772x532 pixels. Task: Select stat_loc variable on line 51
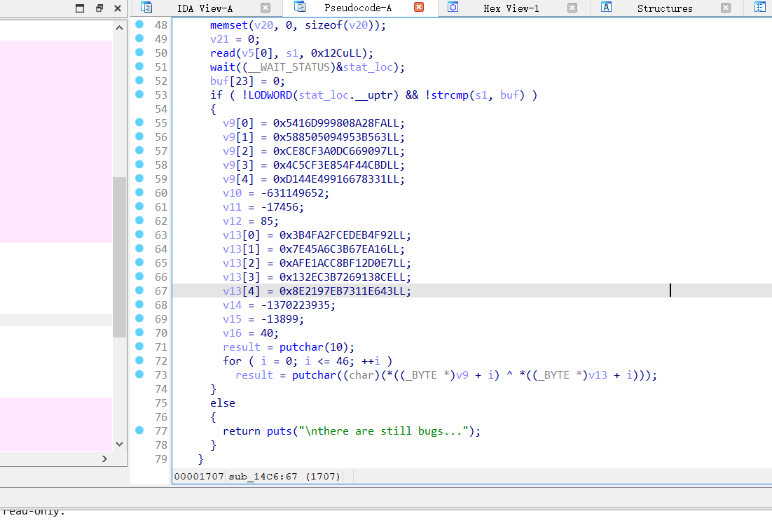click(x=368, y=67)
